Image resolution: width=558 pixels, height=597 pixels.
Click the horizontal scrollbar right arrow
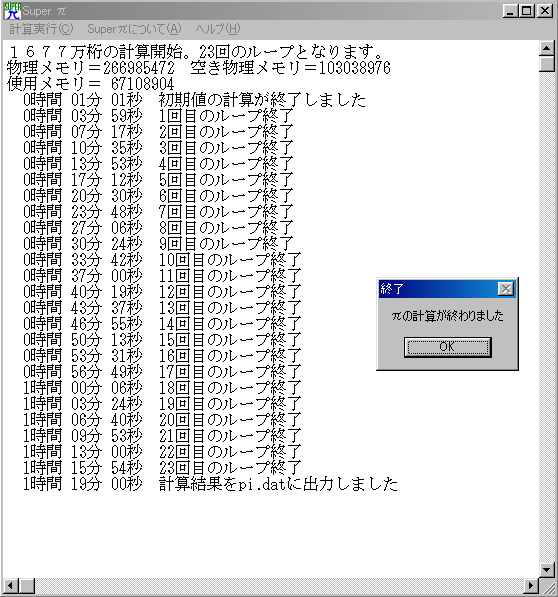coord(531,585)
